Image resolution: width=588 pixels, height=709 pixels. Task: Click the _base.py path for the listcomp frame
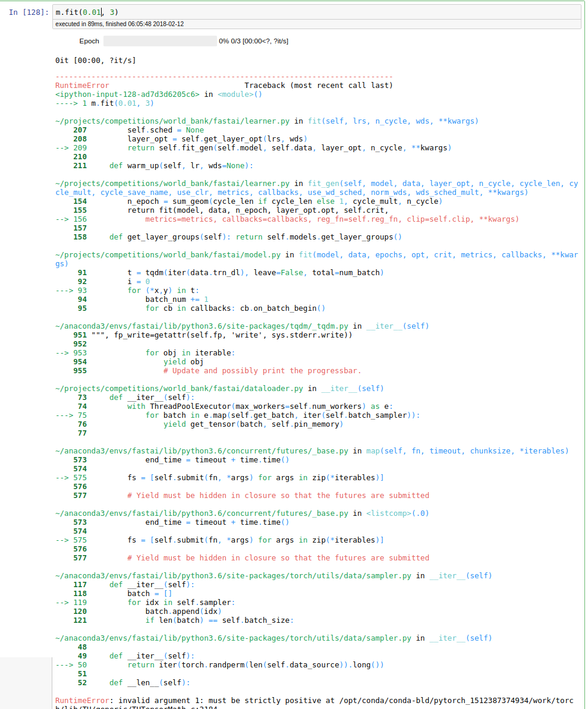point(202,513)
